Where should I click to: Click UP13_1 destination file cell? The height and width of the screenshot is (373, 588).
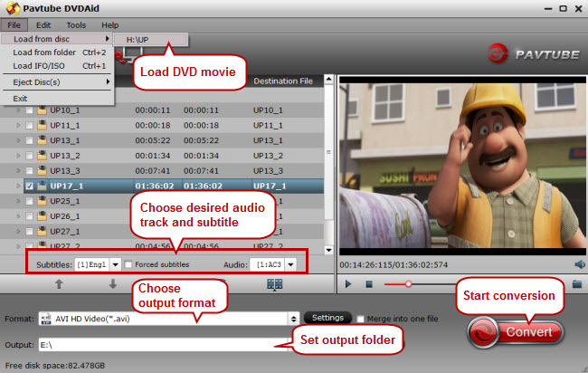(268, 140)
